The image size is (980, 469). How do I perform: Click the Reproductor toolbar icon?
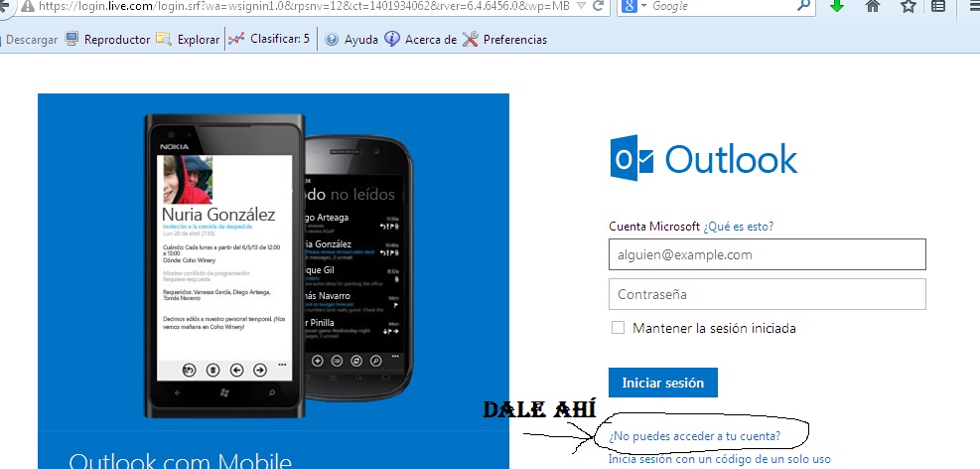pyautogui.click(x=72, y=40)
